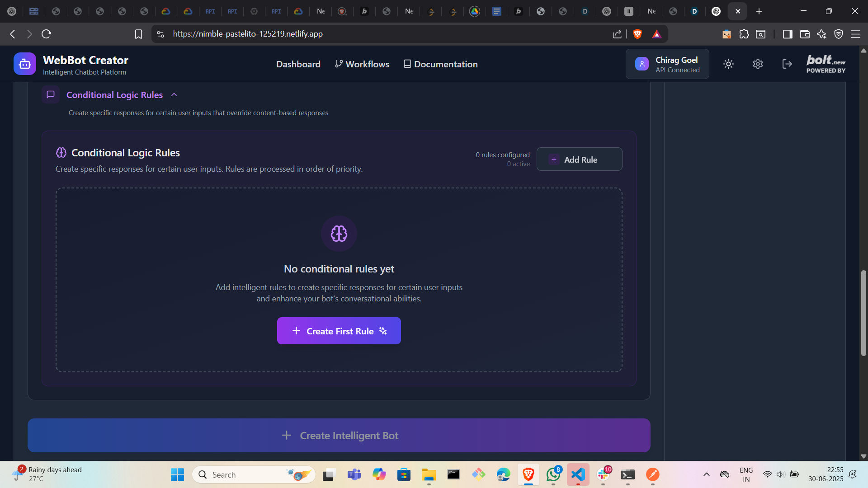Click the WebBot Creator robot logo
Viewport: 868px width, 488px height.
pyautogui.click(x=25, y=64)
